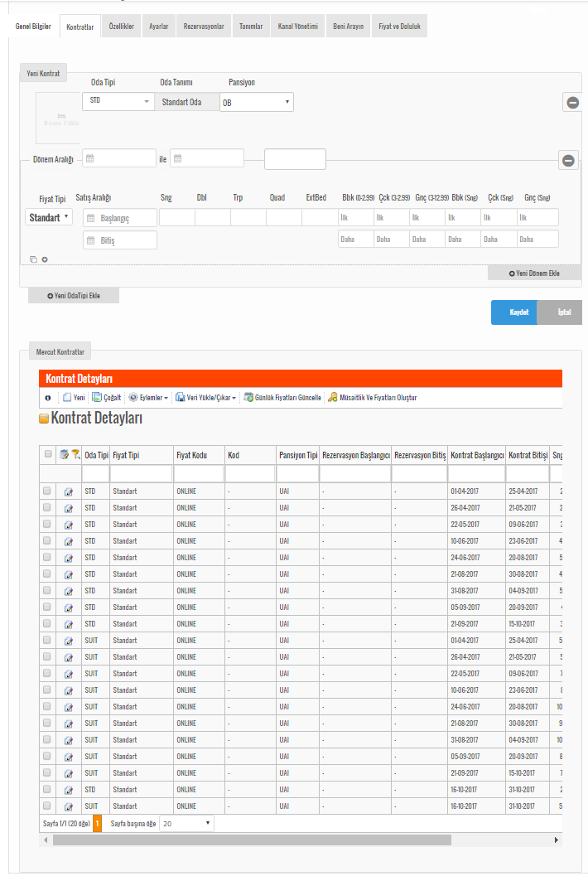
Task: Expand the Eylemler menu
Action: 149,398
